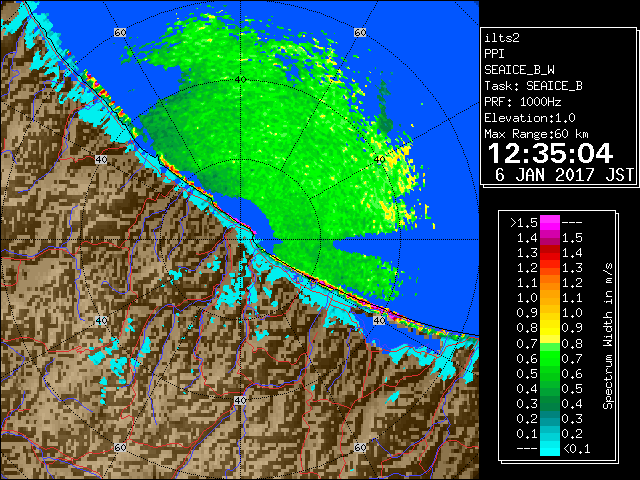
Task: Click the bright cyan bottom band of the legend
Action: click(x=550, y=448)
